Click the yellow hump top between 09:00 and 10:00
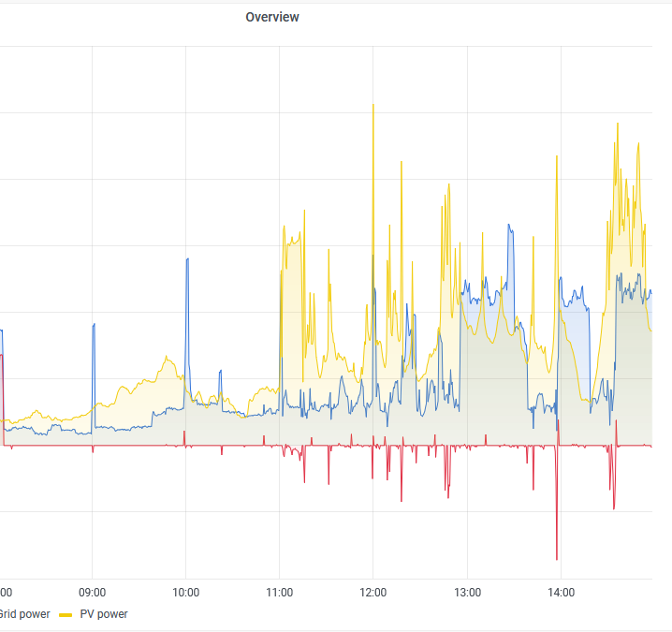Screen dimensions: 672x632 tap(167, 357)
